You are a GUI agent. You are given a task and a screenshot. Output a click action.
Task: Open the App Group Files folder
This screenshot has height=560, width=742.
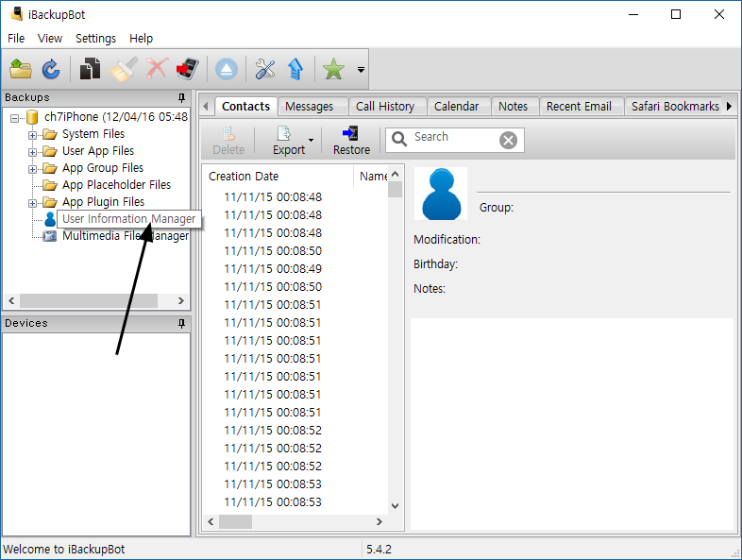tap(103, 168)
